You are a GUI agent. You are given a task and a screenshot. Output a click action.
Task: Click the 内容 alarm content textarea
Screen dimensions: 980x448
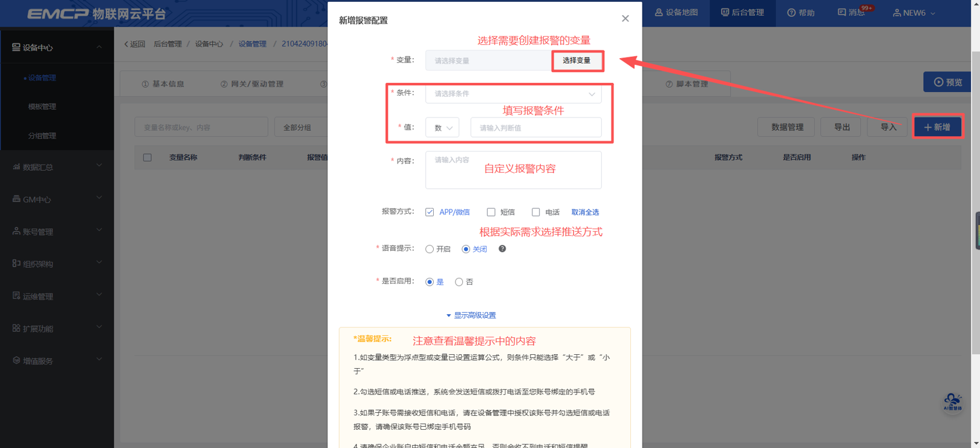click(513, 170)
